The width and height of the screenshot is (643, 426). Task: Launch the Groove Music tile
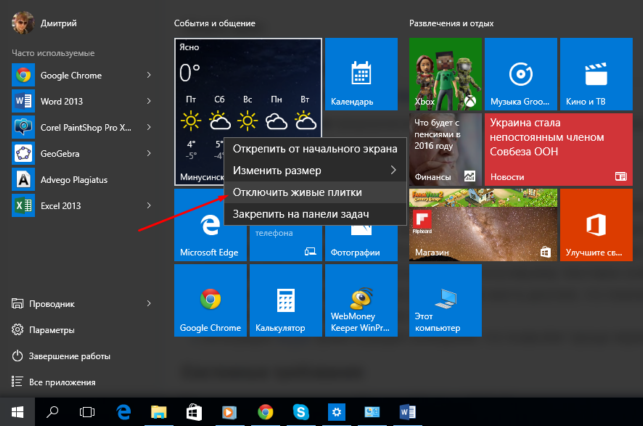click(x=521, y=74)
